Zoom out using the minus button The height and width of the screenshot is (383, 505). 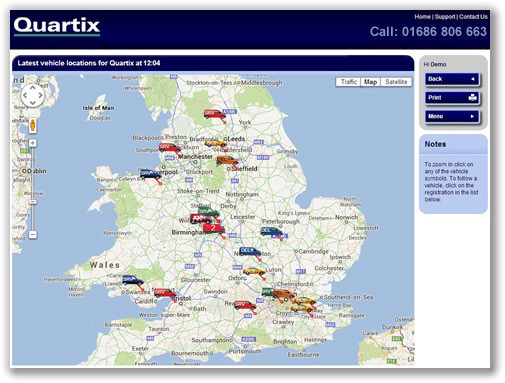click(x=32, y=235)
